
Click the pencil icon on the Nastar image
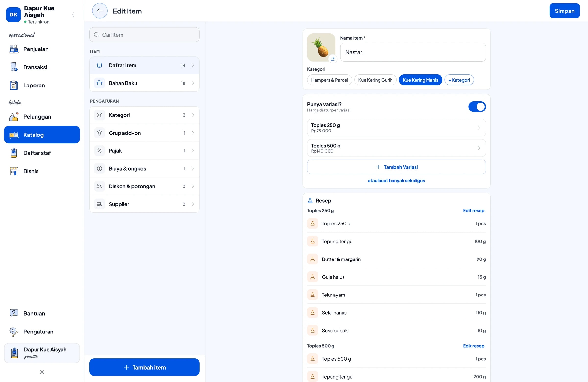point(332,59)
